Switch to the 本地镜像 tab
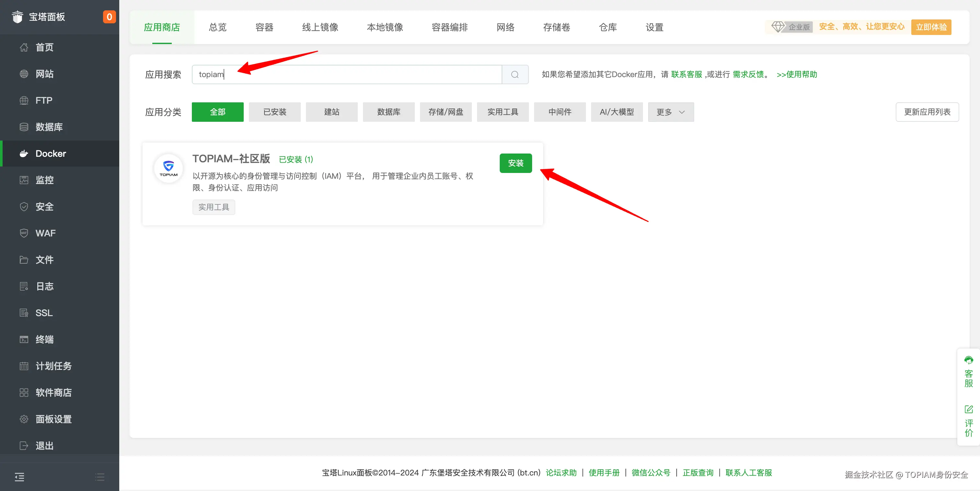 (385, 28)
